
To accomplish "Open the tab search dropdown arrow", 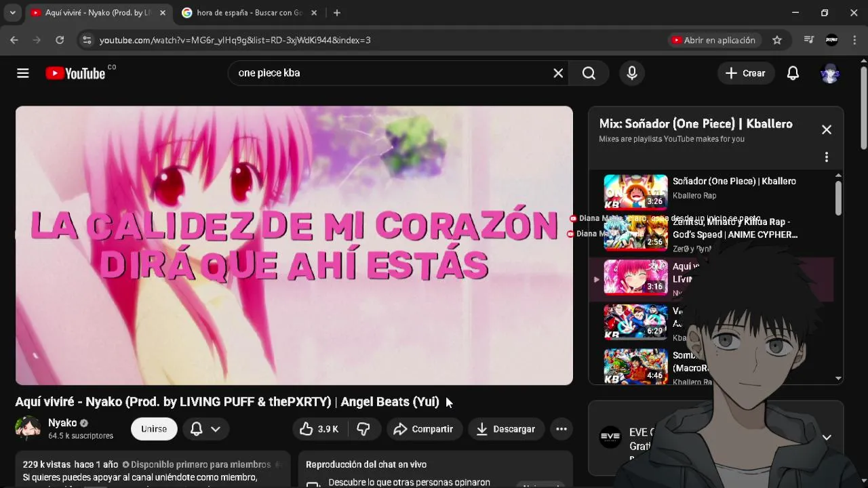I will tap(12, 13).
